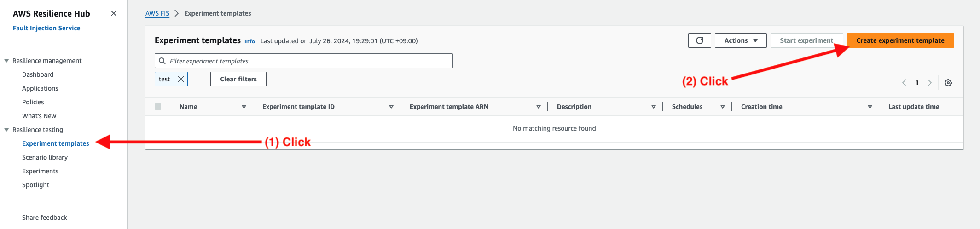Click the 'test' filter token text

[x=164, y=79]
